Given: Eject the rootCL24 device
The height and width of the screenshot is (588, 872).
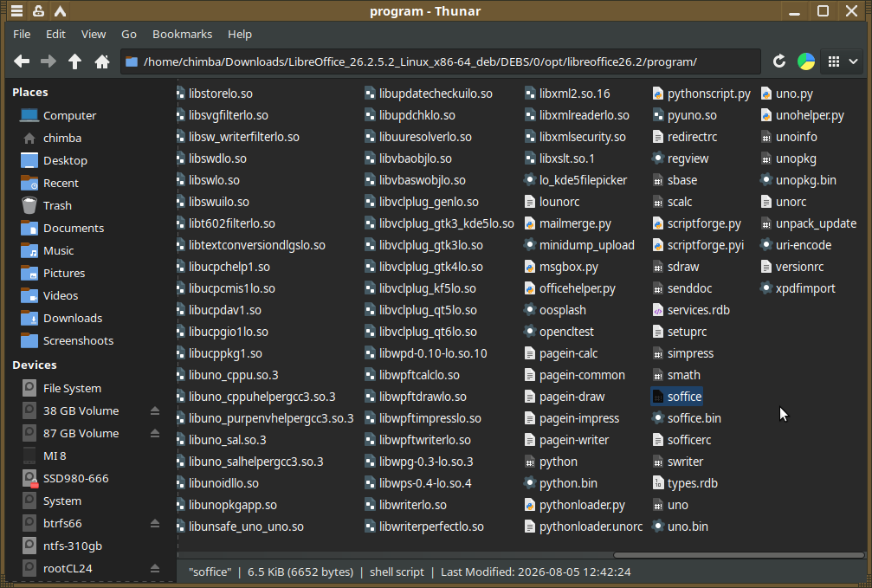Looking at the screenshot, I should (155, 568).
